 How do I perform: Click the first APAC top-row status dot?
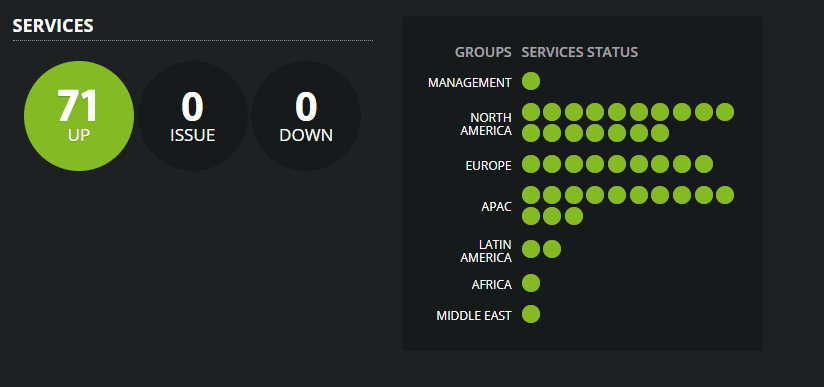coord(531,195)
